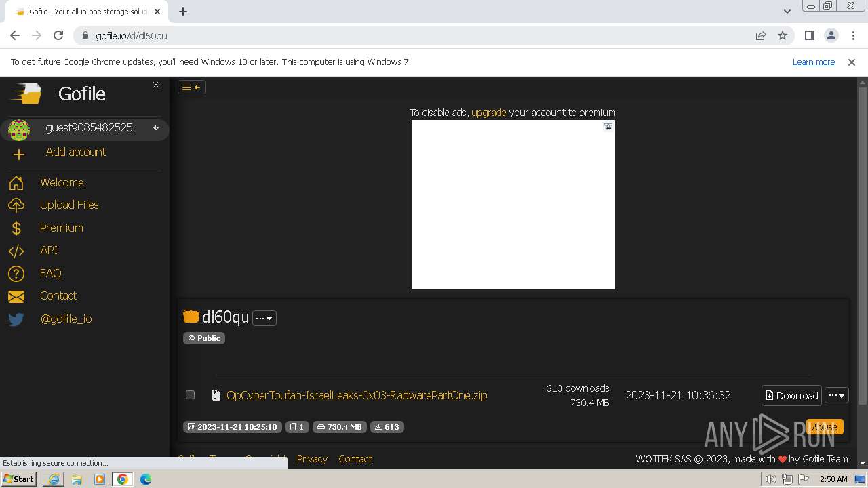Click the dl60qu folder icon
The image size is (868, 488).
point(191,317)
